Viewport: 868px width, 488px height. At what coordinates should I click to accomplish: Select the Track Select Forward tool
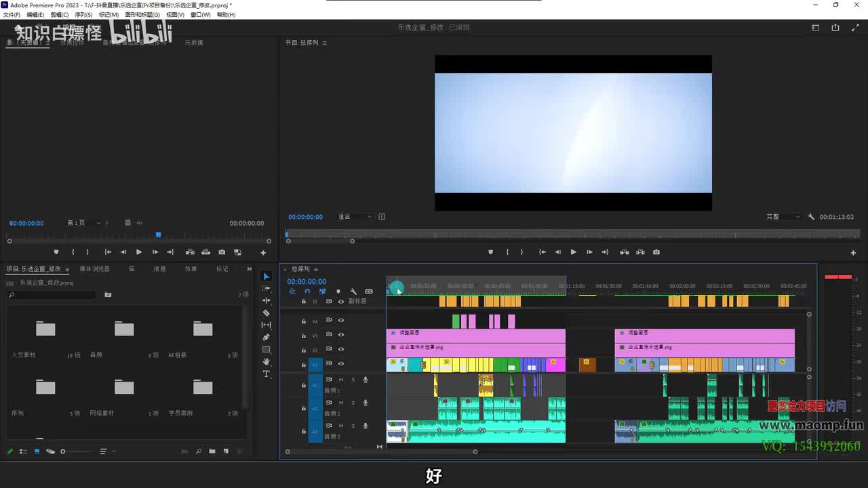tap(266, 289)
